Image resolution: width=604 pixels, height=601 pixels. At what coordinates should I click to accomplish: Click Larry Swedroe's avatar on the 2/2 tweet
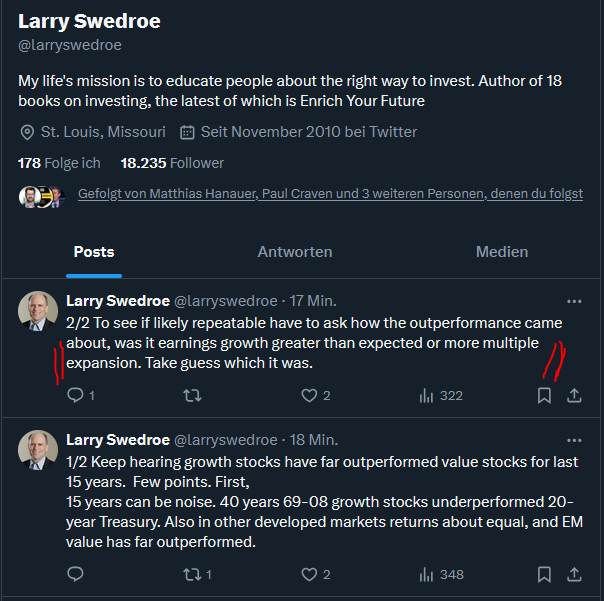click(x=38, y=311)
